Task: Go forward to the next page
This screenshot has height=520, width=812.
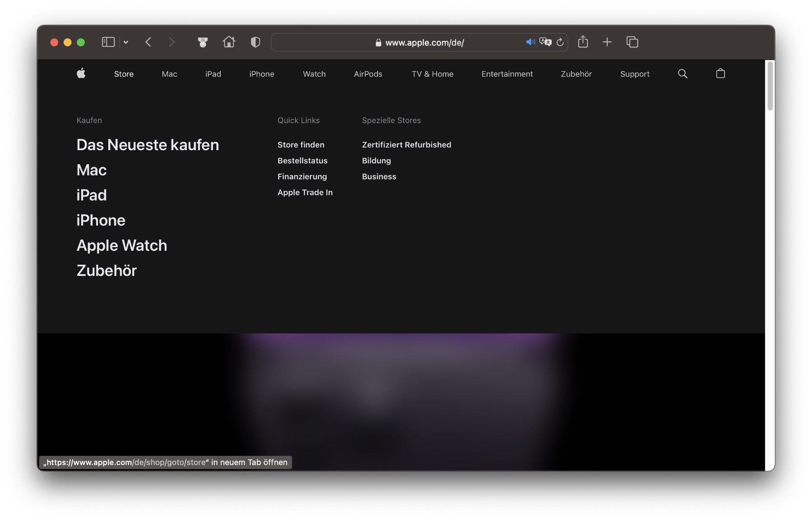Action: [171, 42]
